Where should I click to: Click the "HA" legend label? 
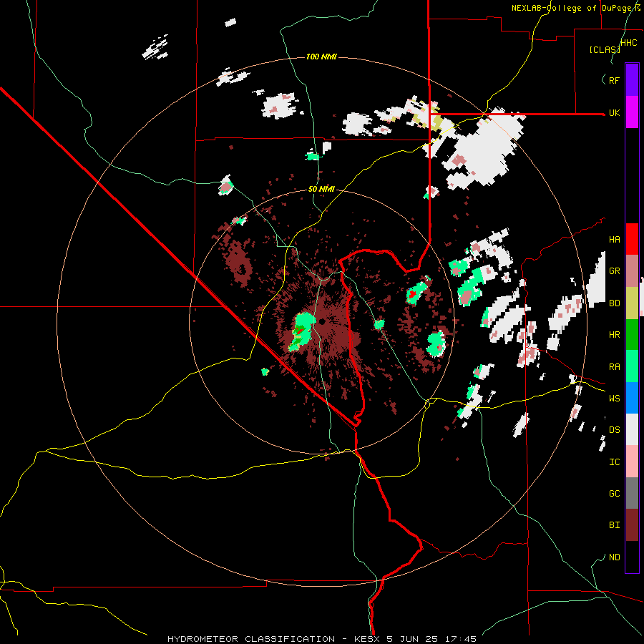click(614, 240)
